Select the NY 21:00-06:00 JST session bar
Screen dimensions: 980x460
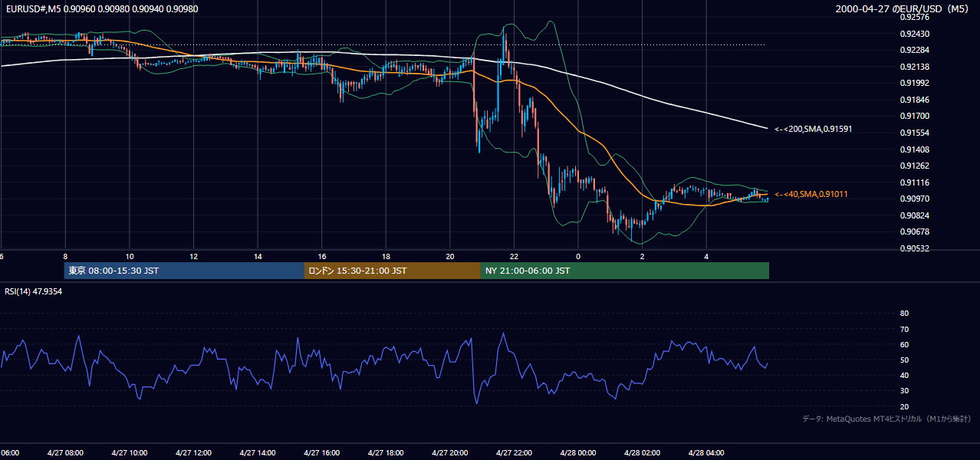tap(625, 271)
